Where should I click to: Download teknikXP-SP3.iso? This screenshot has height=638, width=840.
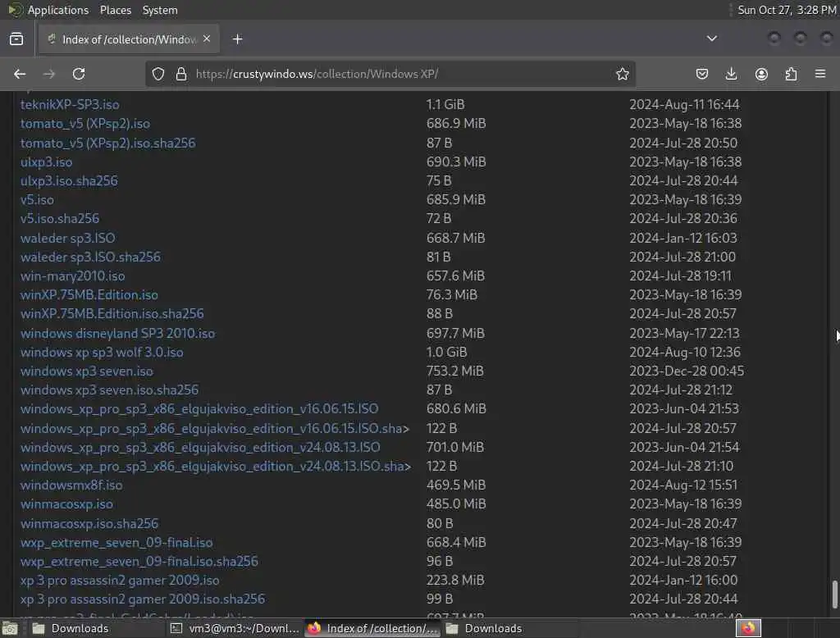point(70,104)
